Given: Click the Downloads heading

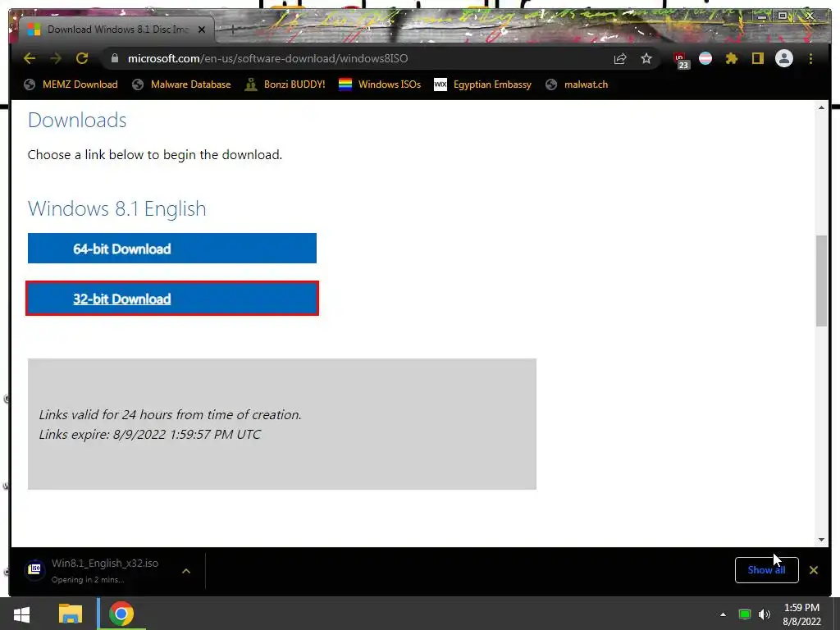Looking at the screenshot, I should click(77, 120).
